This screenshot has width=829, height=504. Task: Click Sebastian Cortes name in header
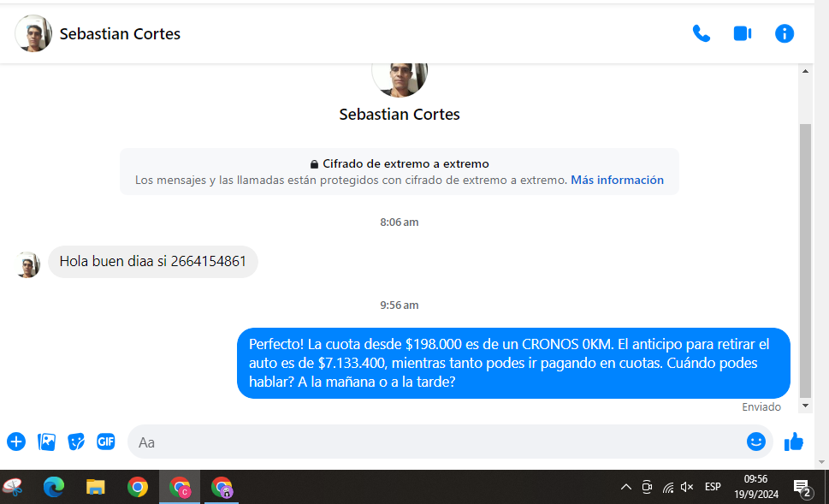(x=120, y=34)
